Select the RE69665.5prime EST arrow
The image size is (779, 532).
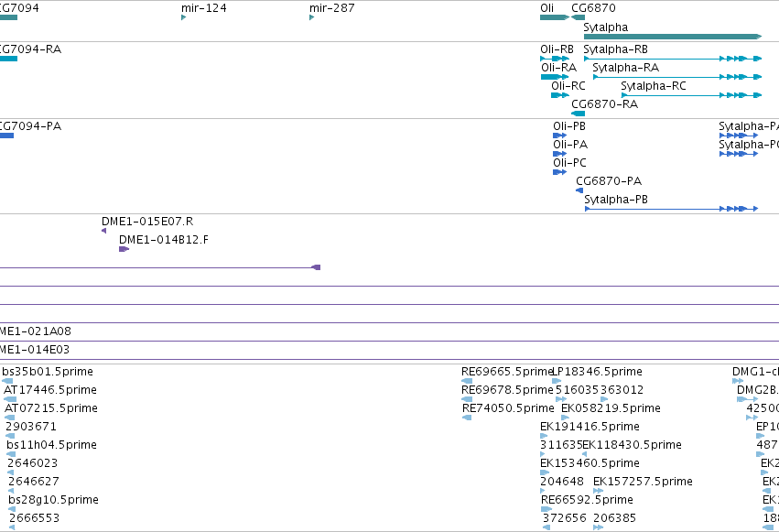coord(467,381)
